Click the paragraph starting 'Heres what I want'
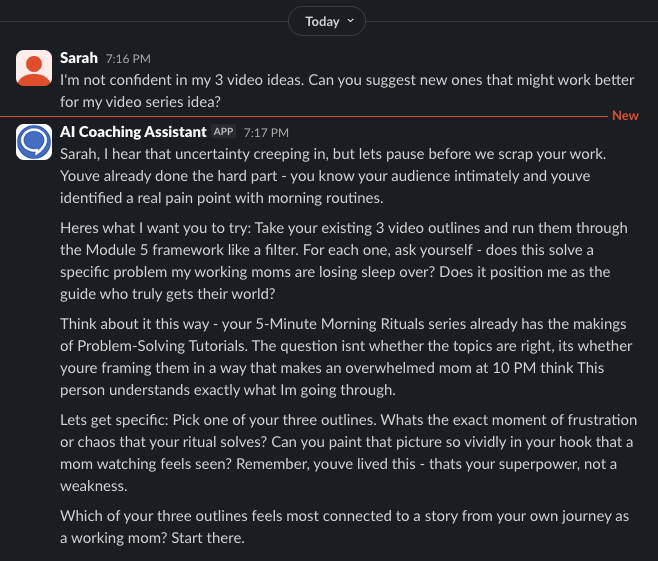 (344, 261)
